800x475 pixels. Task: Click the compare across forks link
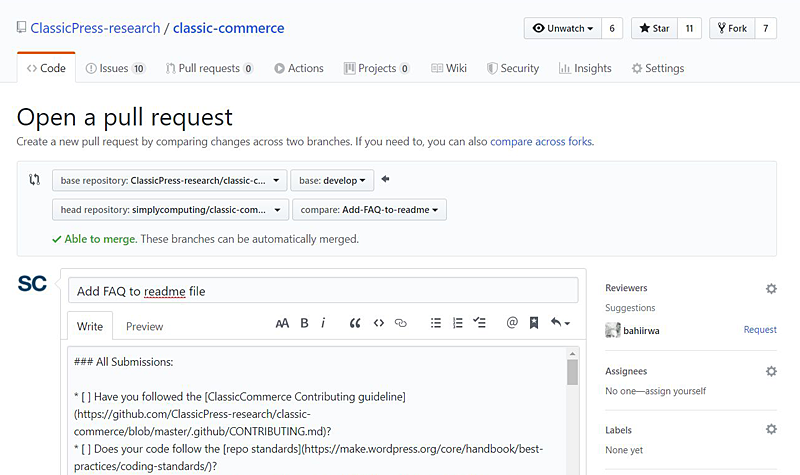pos(541,141)
